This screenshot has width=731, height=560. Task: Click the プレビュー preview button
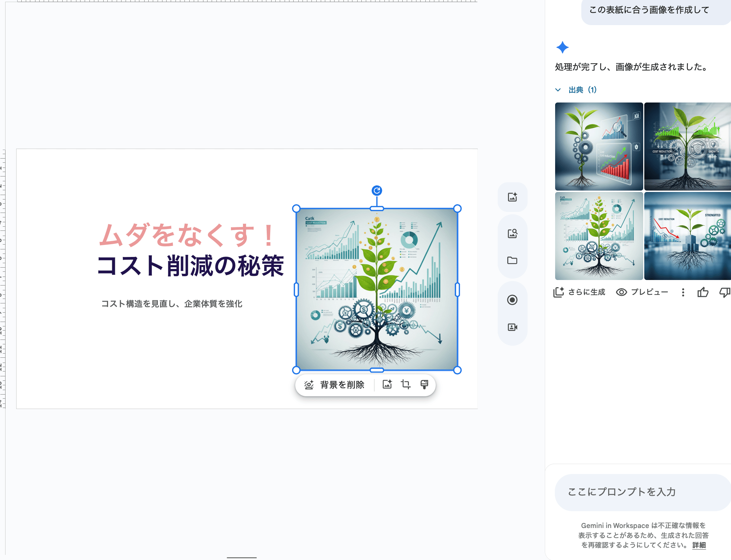tap(642, 292)
